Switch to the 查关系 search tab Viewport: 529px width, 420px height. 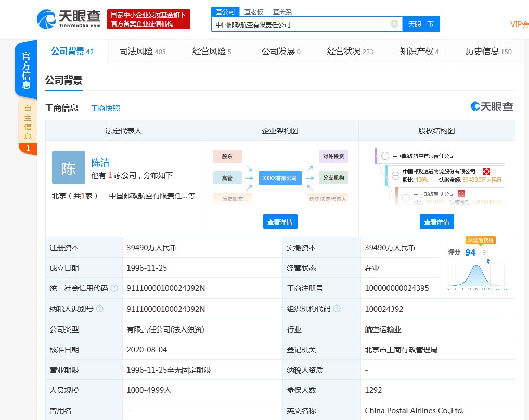(282, 12)
